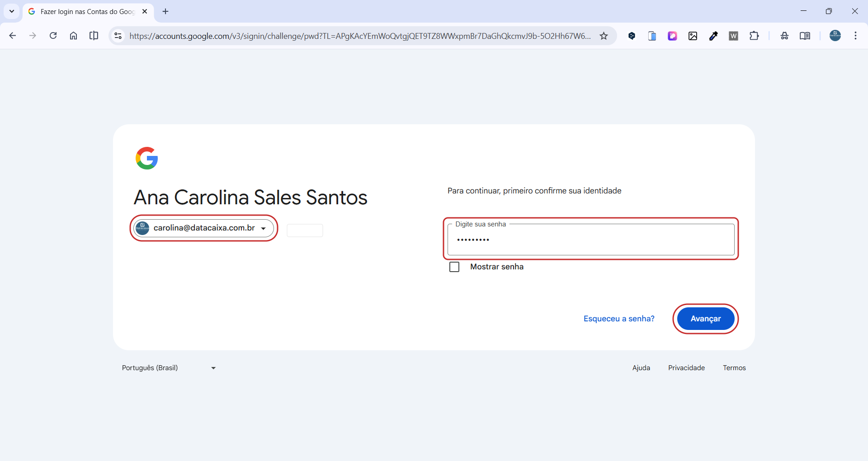Viewport: 868px width, 461px height.
Task: Click the browser back arrow
Action: coord(13,36)
